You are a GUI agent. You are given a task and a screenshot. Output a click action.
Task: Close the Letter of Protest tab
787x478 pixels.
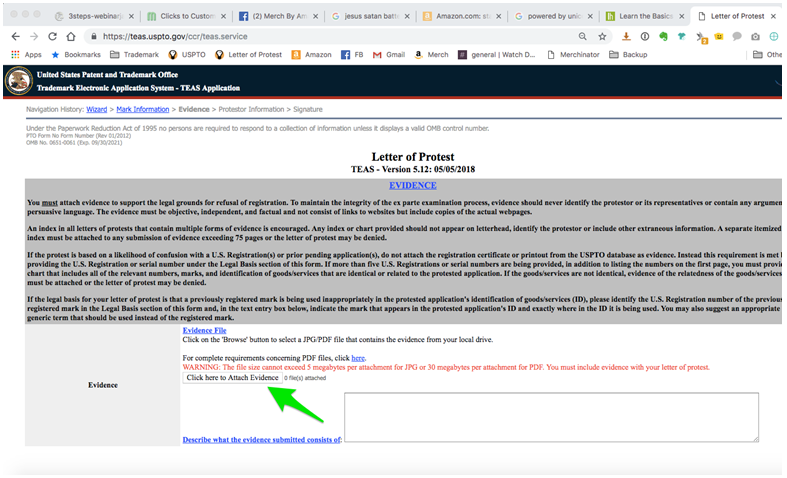(x=773, y=16)
